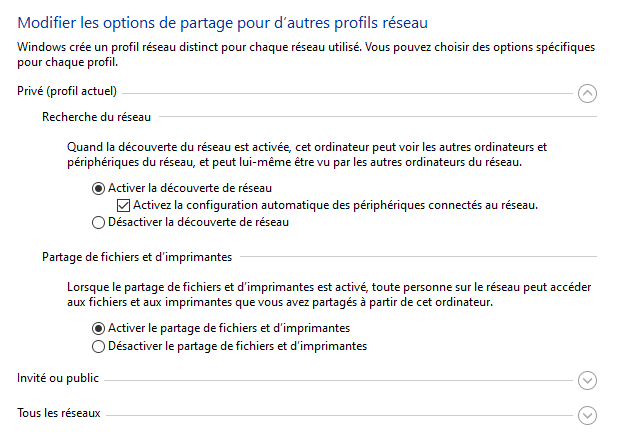Viewport: 631px width, 446px height.
Task: Uncheck the automatic device configuration checkbox
Action: pyautogui.click(x=124, y=205)
